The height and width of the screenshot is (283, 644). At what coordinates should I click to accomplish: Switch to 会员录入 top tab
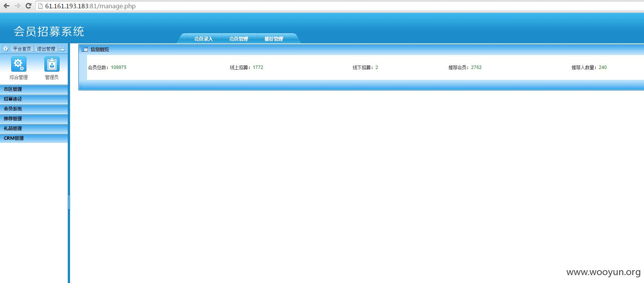203,39
